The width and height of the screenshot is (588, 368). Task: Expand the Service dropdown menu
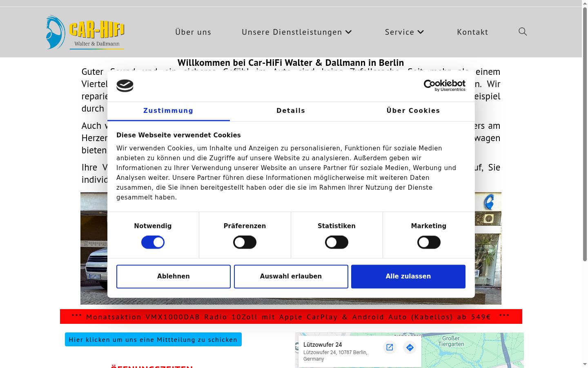[x=405, y=32]
